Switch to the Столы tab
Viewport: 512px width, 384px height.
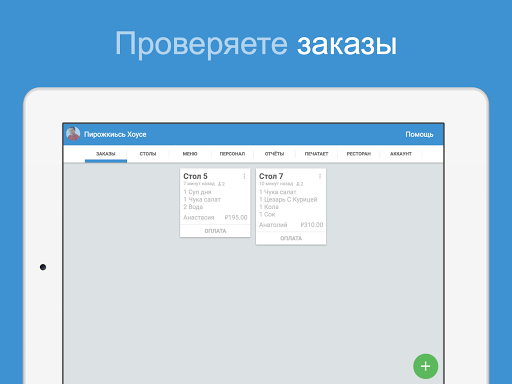[x=148, y=154]
